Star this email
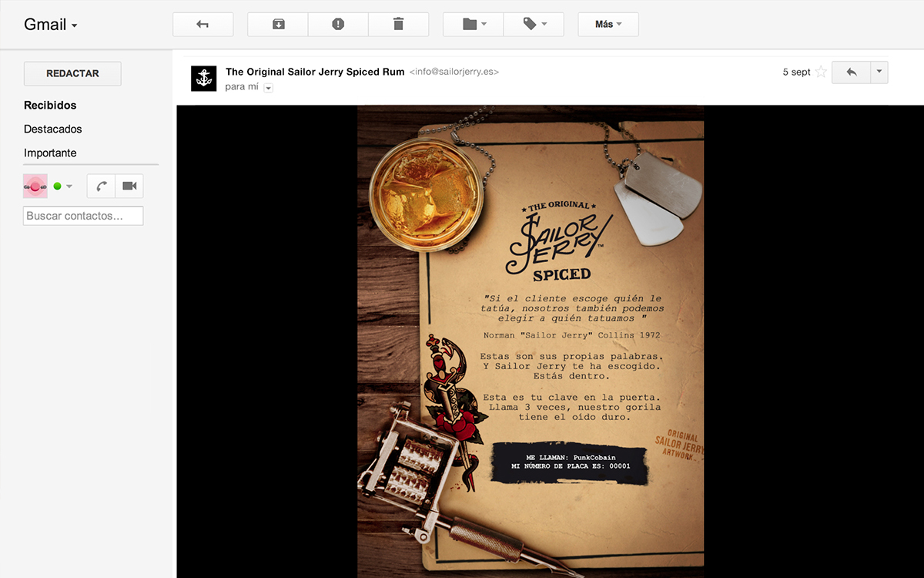Screen dimensions: 924x578 pos(821,72)
